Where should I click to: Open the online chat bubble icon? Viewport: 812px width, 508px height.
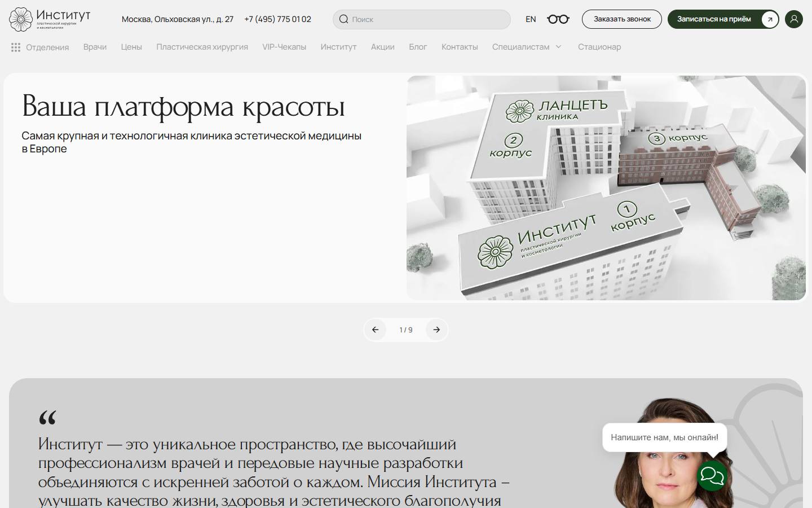tap(712, 476)
